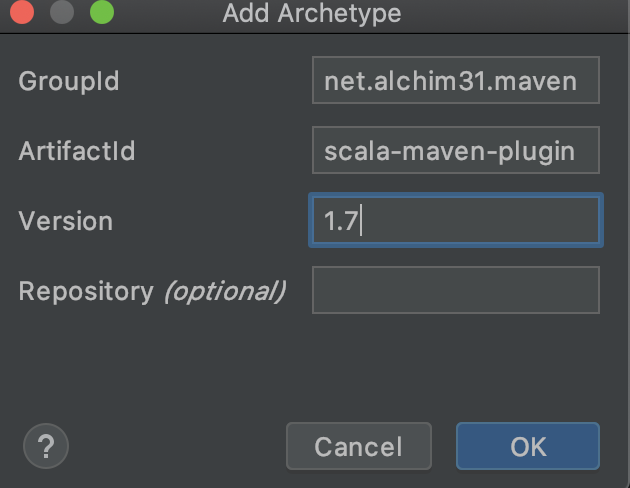Click the scala-maven-plugin text
Screen dimensions: 630x488
450,152
